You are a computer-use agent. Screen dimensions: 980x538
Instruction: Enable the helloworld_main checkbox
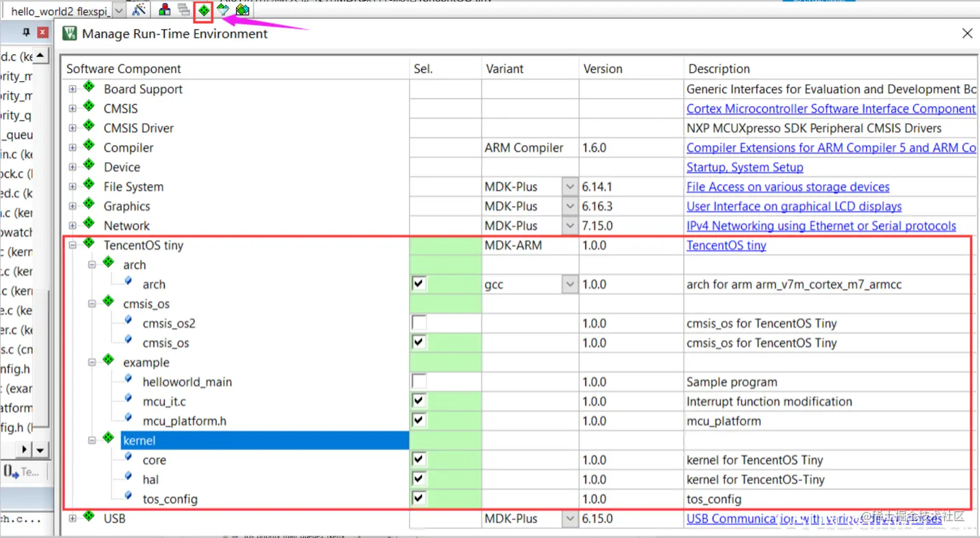pyautogui.click(x=419, y=381)
